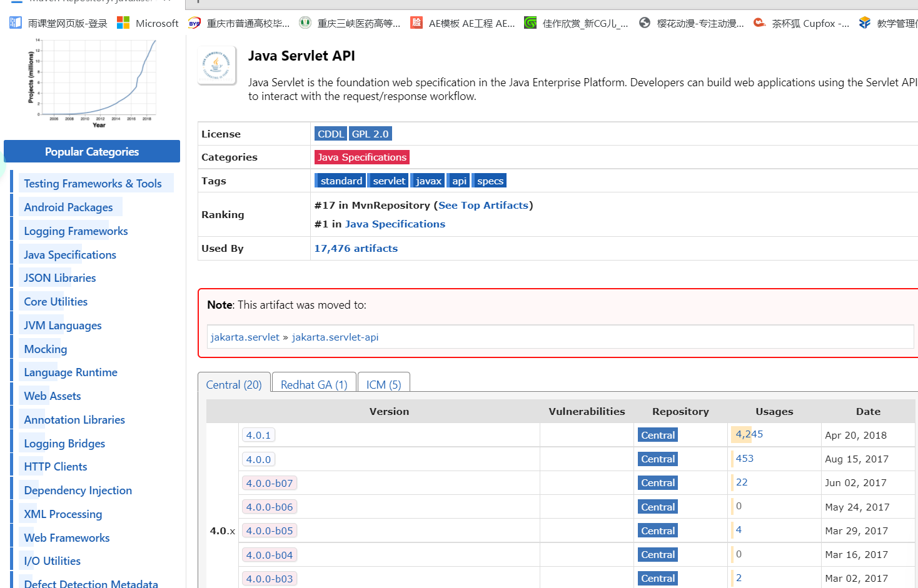Screen dimensions: 918x588
Task: Open the 17,476 artifacts link
Action: (x=356, y=248)
